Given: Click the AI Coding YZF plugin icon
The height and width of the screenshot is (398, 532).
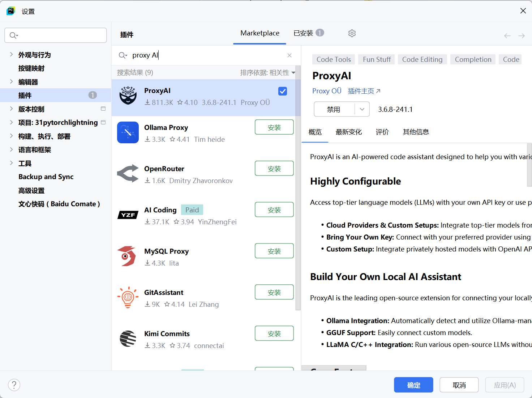Looking at the screenshot, I should [x=128, y=215].
